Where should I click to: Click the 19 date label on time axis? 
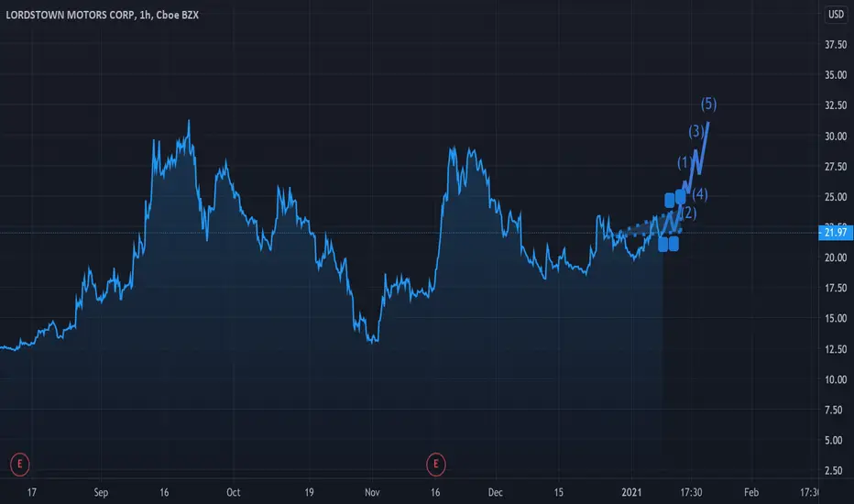click(309, 493)
